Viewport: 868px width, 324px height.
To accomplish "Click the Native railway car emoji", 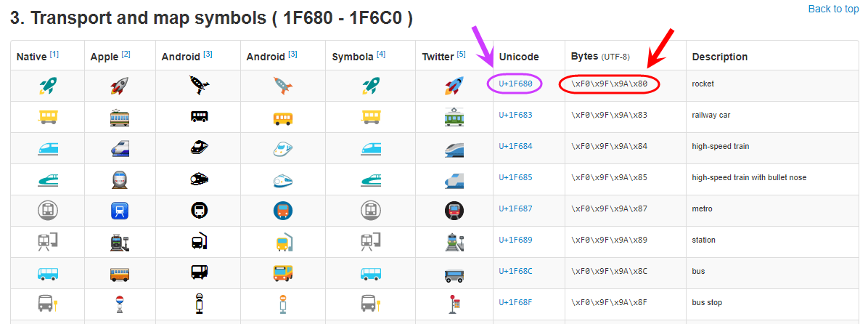I will (x=48, y=117).
